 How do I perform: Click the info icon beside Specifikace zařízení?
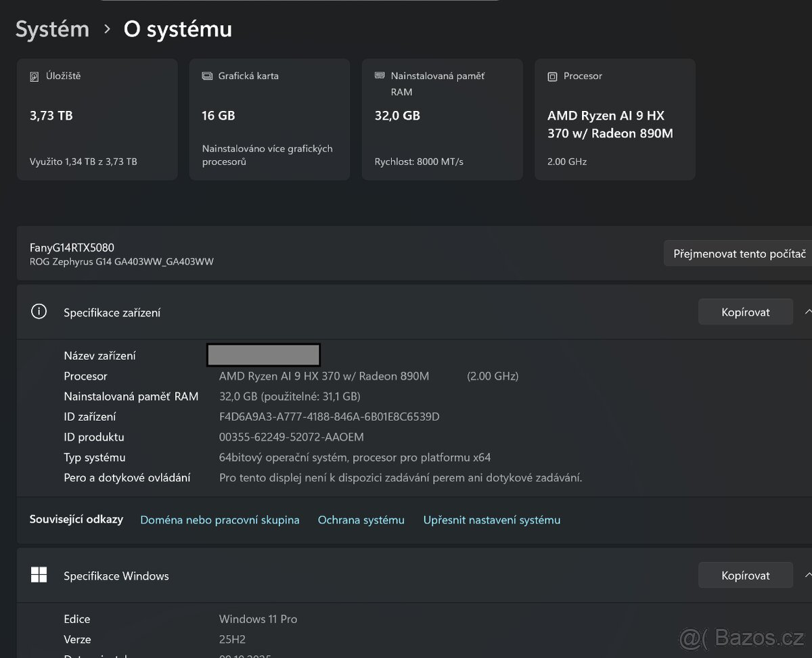click(39, 311)
